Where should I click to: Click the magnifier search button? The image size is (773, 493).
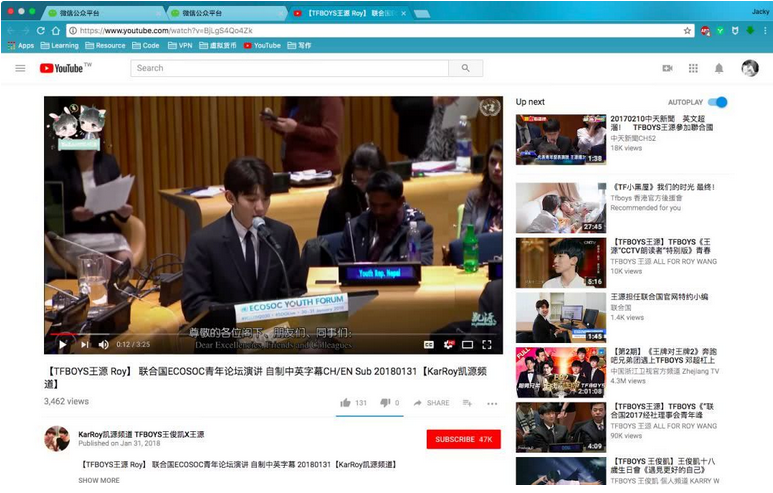[465, 68]
